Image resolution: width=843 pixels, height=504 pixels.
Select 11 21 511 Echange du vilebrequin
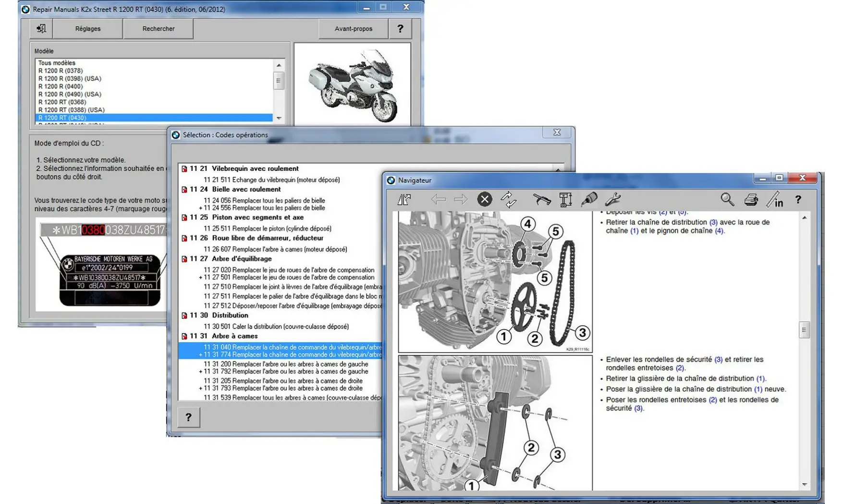(271, 180)
